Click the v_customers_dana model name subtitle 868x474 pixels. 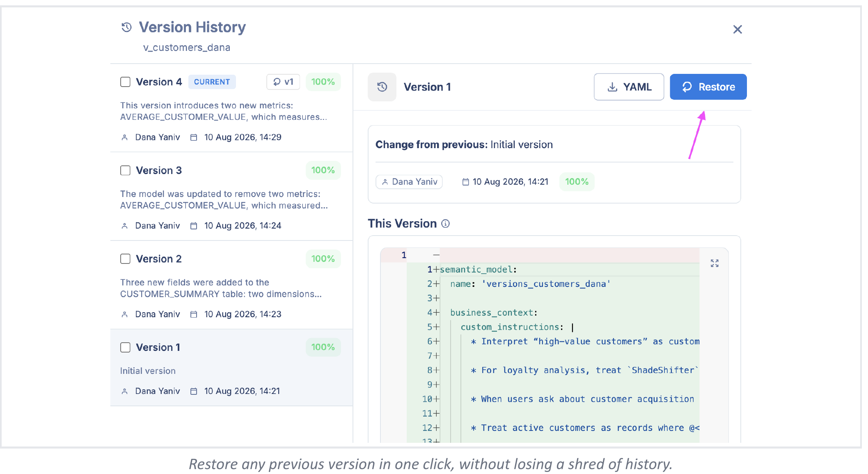[x=187, y=48]
